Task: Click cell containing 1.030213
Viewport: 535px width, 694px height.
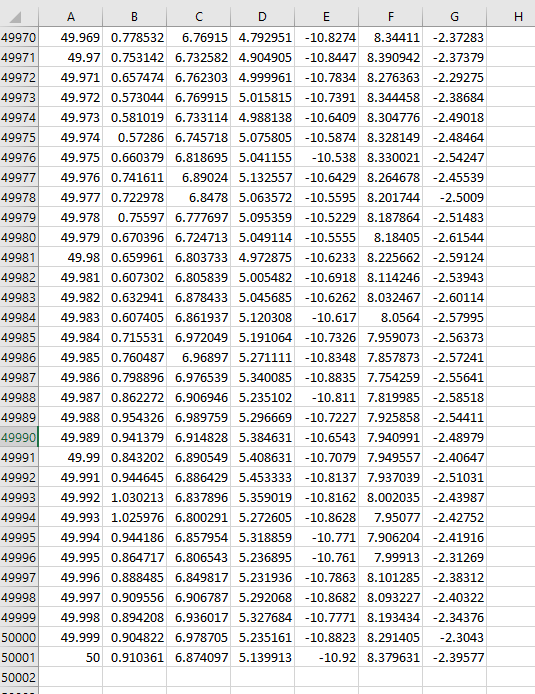Action: click(x=135, y=498)
